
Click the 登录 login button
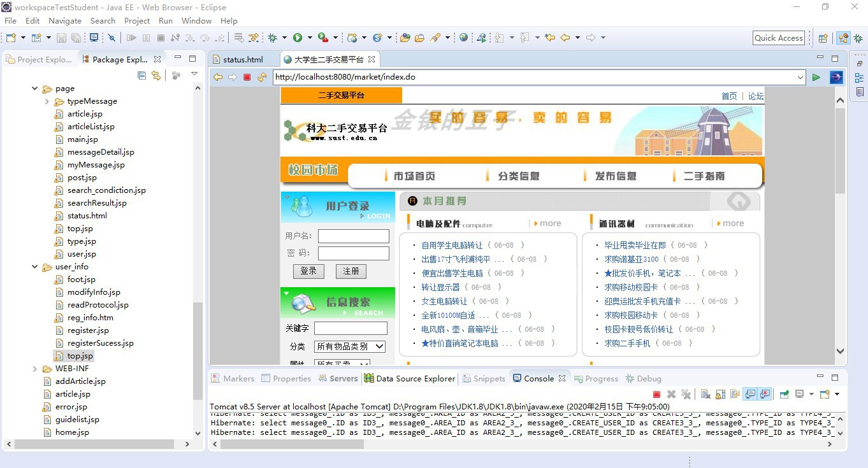coord(308,271)
